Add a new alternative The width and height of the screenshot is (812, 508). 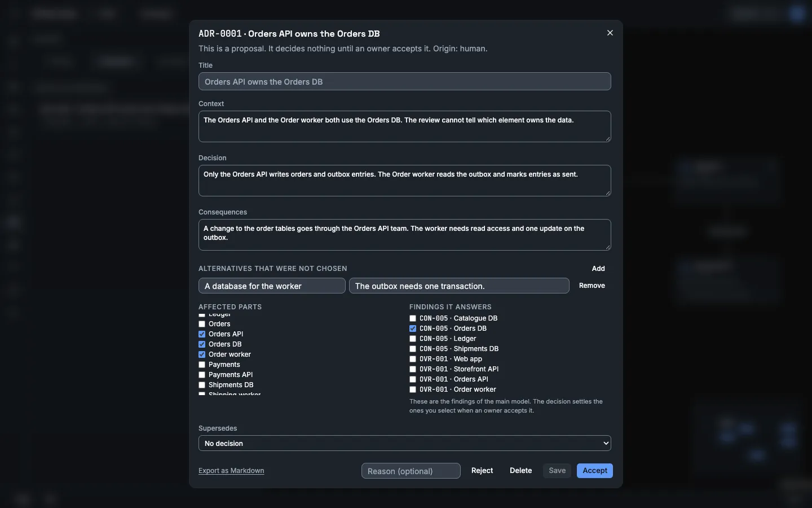tap(598, 269)
